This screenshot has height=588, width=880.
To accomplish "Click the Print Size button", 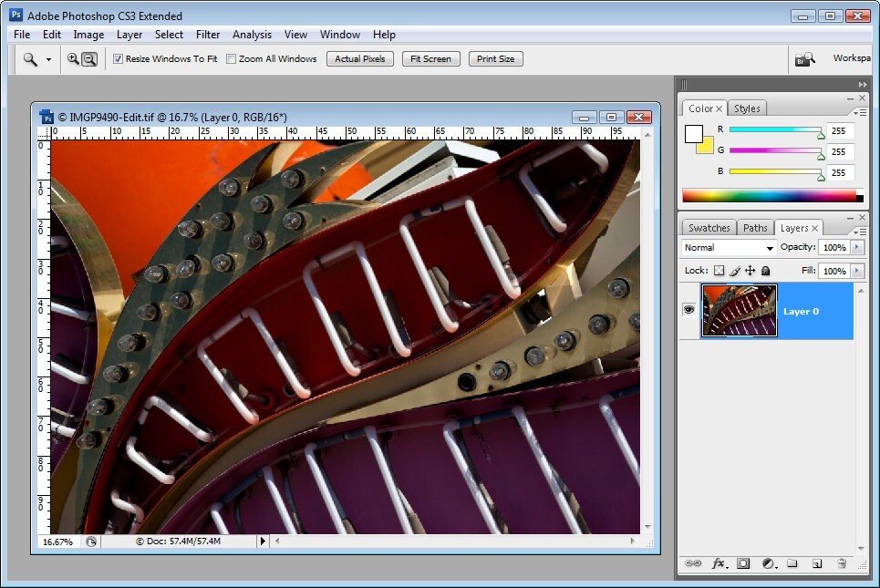I will 495,59.
